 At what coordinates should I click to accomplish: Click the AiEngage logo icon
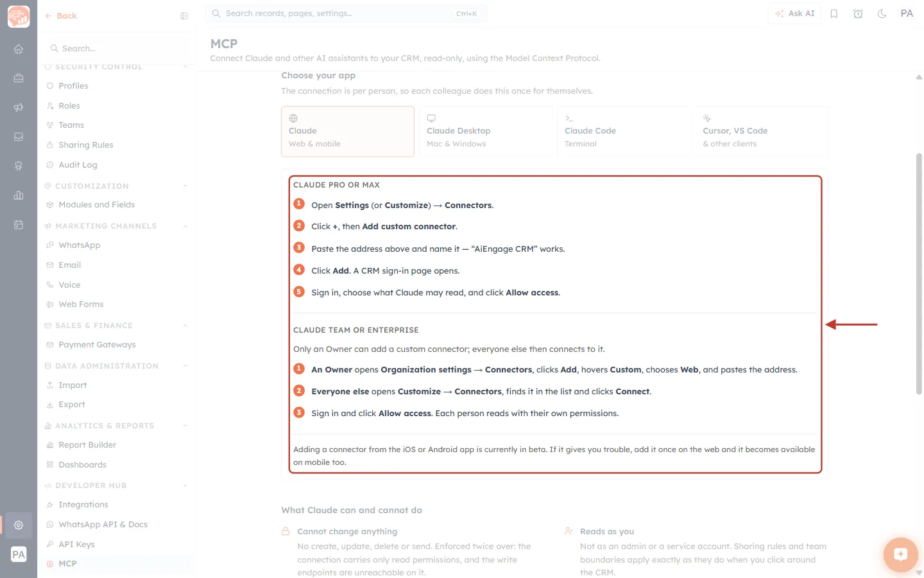19,17
